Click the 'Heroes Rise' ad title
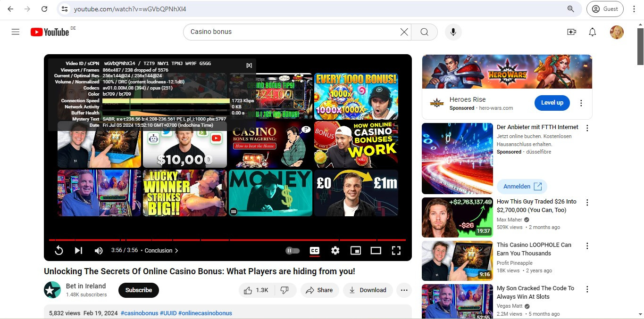644x319 pixels. [467, 99]
